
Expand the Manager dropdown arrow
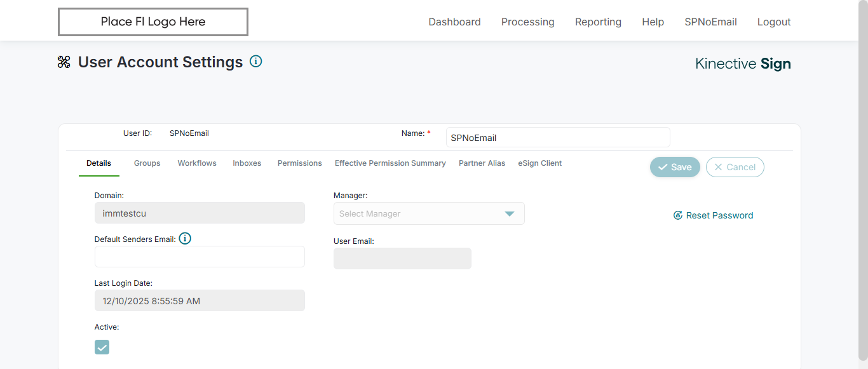pos(509,214)
